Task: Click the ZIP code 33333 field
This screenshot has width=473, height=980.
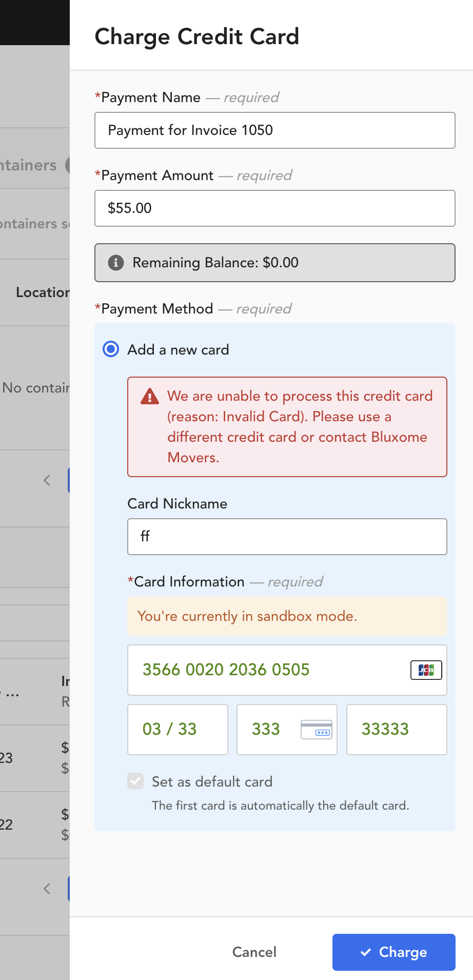Action: [x=397, y=730]
